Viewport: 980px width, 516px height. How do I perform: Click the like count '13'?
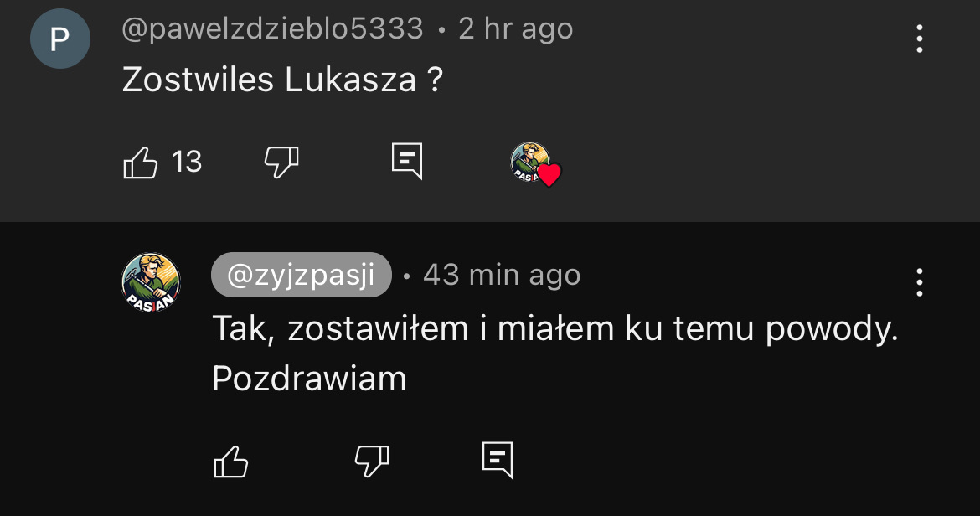pyautogui.click(x=187, y=162)
